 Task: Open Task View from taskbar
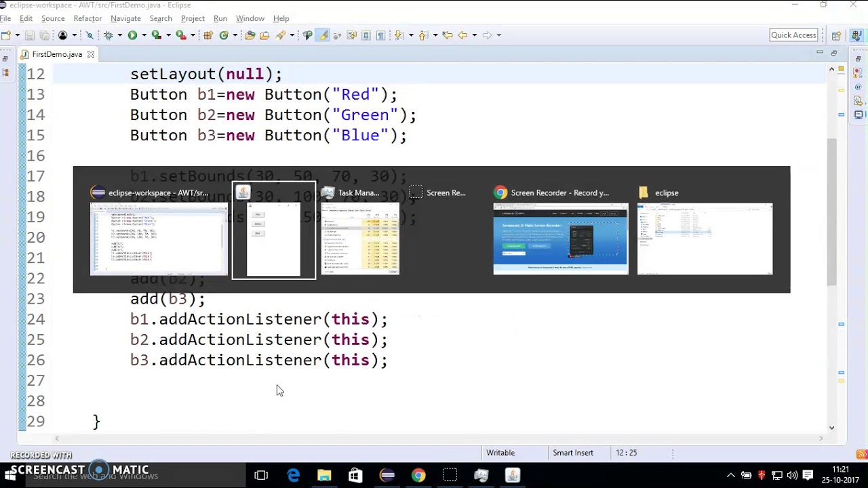point(261,476)
